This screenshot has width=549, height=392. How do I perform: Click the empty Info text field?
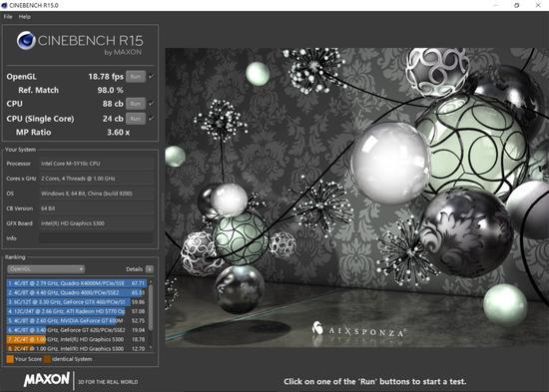click(x=96, y=238)
